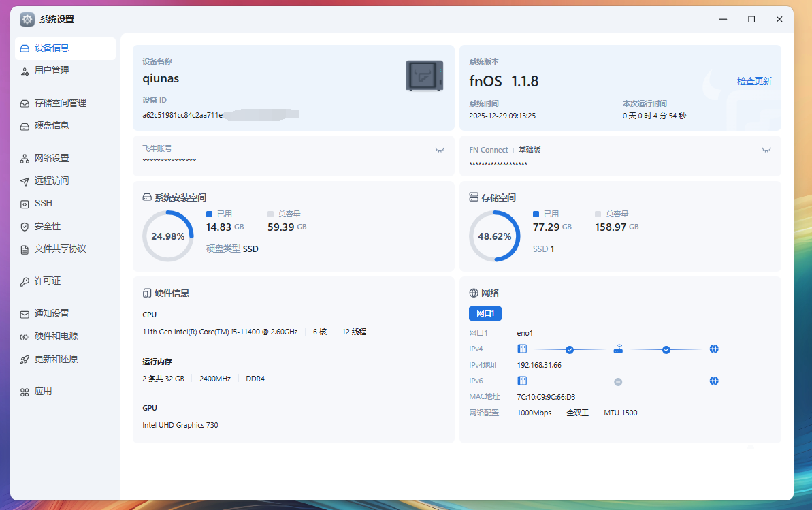This screenshot has height=510, width=812.
Task: Select the 网口1 tab button
Action: [485, 313]
